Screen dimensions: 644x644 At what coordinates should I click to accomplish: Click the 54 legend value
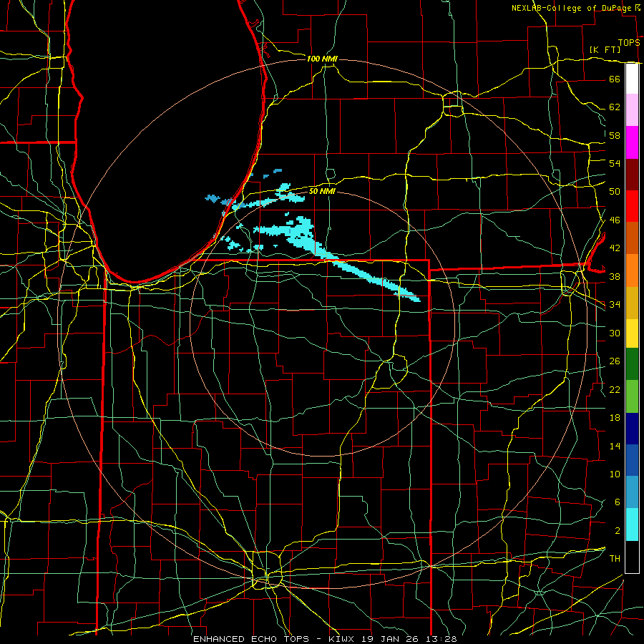tap(615, 163)
